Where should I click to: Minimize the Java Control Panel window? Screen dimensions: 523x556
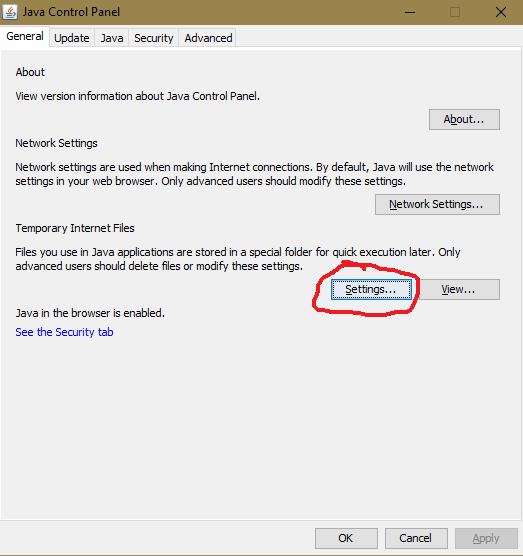tap(410, 12)
